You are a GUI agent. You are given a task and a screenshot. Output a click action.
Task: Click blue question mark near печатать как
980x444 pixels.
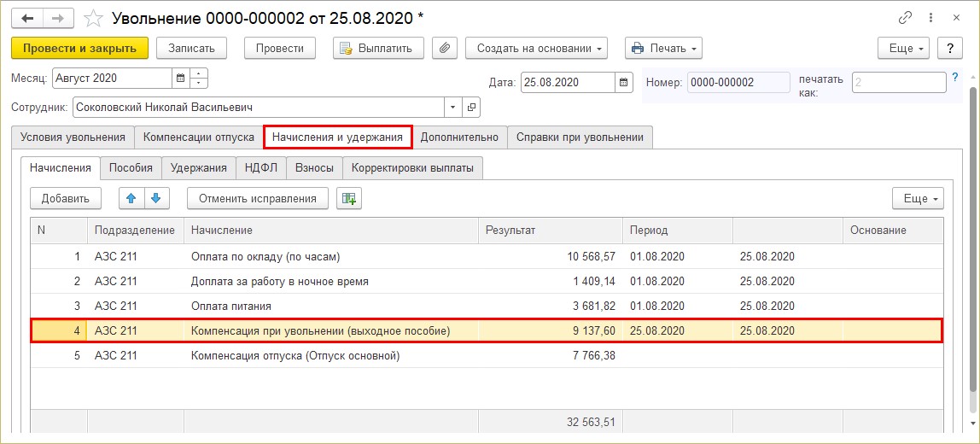tap(954, 78)
